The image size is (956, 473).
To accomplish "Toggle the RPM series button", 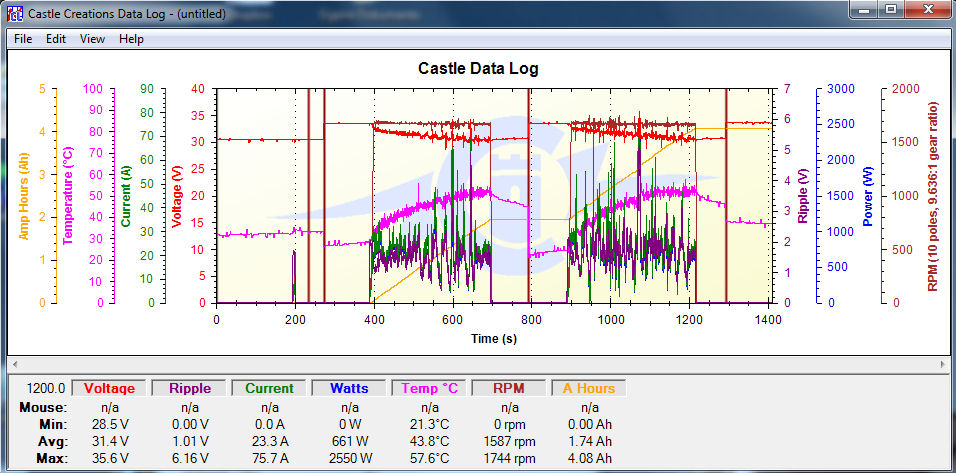I will (509, 388).
